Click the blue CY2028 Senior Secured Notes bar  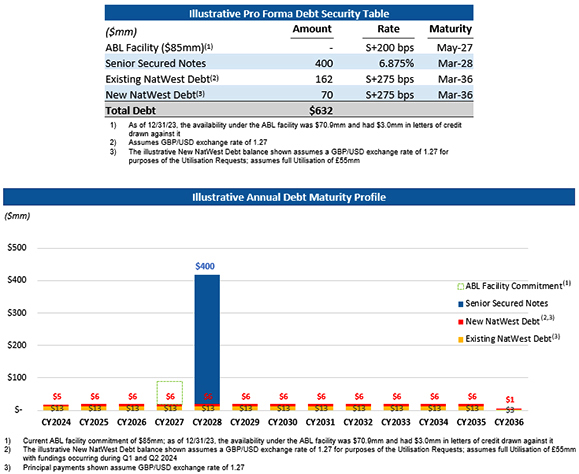207,339
